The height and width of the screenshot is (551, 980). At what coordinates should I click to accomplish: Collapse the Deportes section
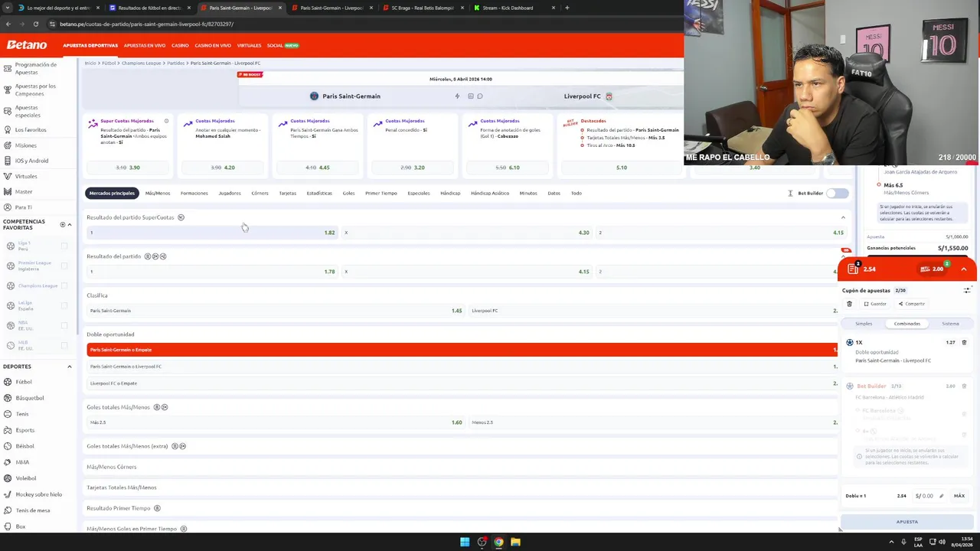click(x=70, y=367)
